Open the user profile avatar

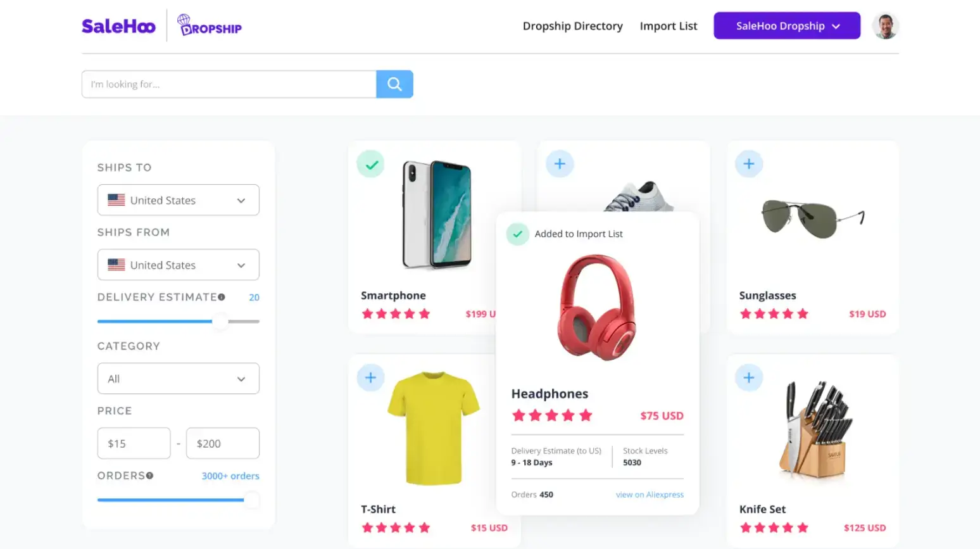click(x=885, y=26)
